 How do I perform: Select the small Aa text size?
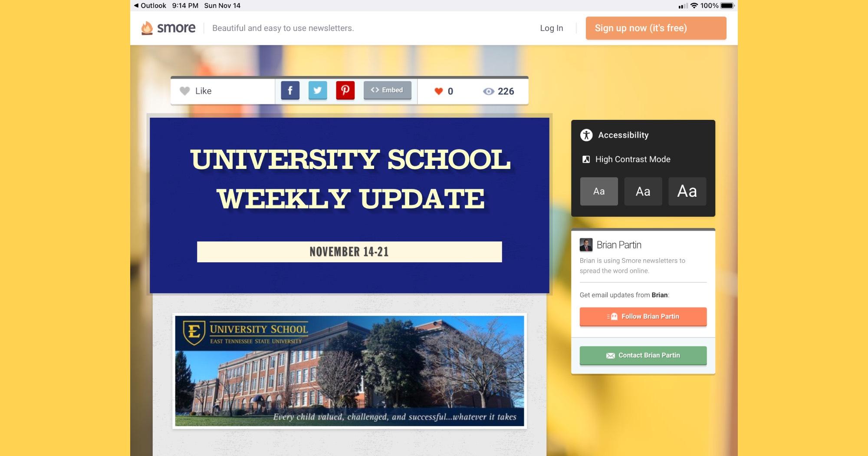(x=599, y=191)
